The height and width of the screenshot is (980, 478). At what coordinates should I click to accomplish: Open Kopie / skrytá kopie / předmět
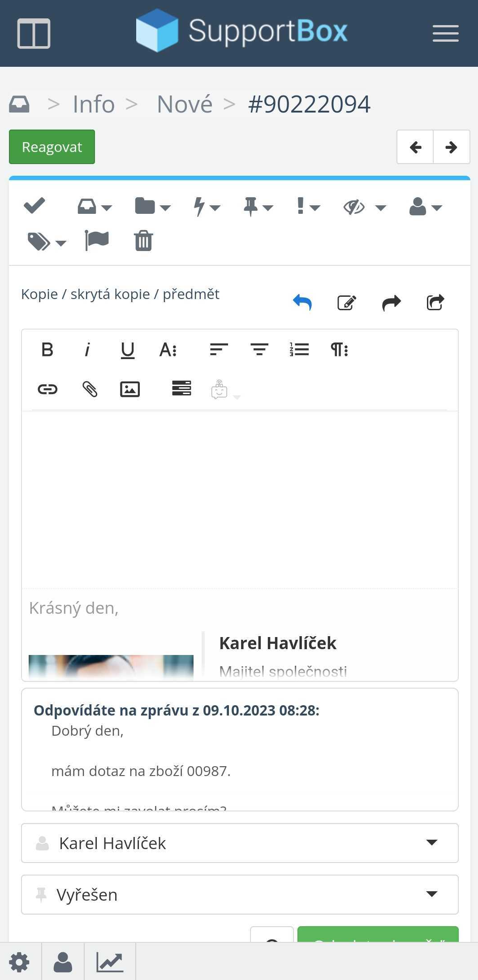coord(120,294)
